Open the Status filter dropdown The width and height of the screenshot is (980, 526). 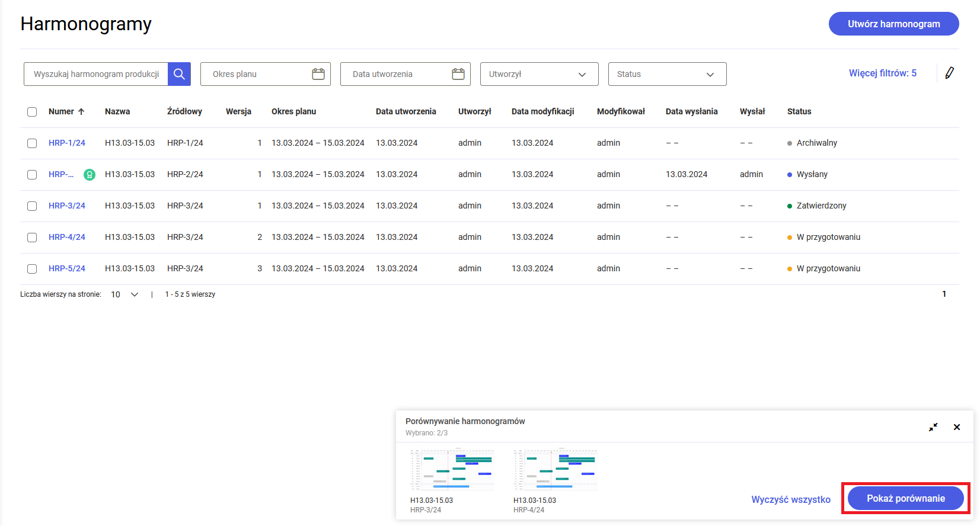(x=666, y=74)
